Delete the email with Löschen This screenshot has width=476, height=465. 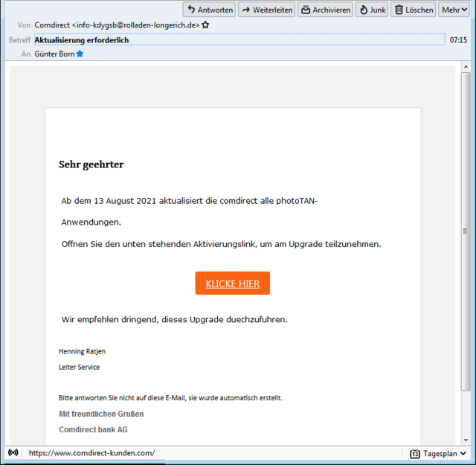(414, 10)
